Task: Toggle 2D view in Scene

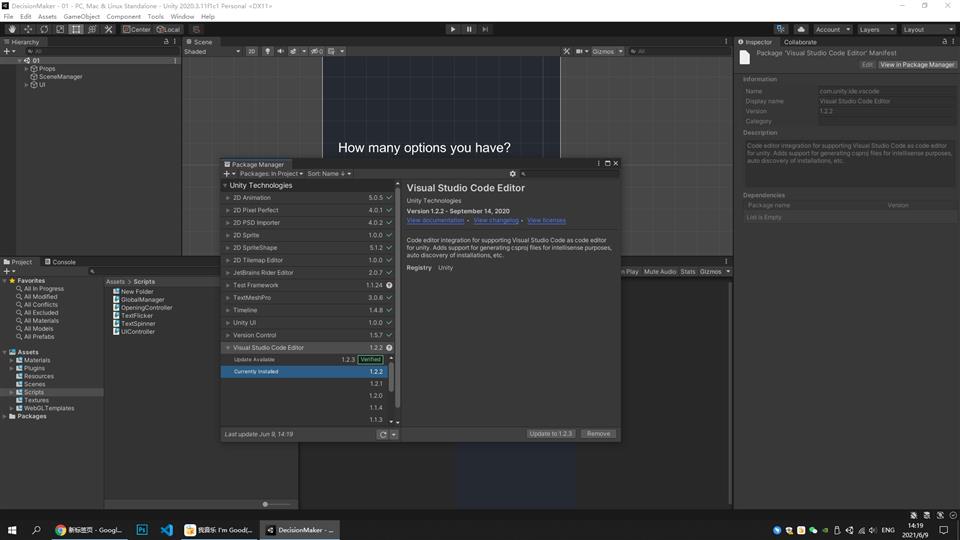Action: (252, 51)
